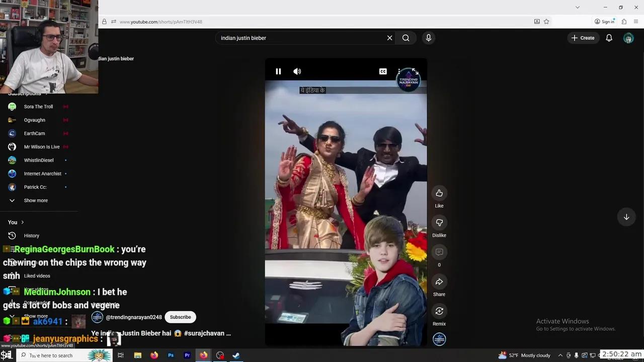Viewport: 644px width, 362px height.
Task: Like the short with the thumbs-up icon
Action: (x=439, y=193)
